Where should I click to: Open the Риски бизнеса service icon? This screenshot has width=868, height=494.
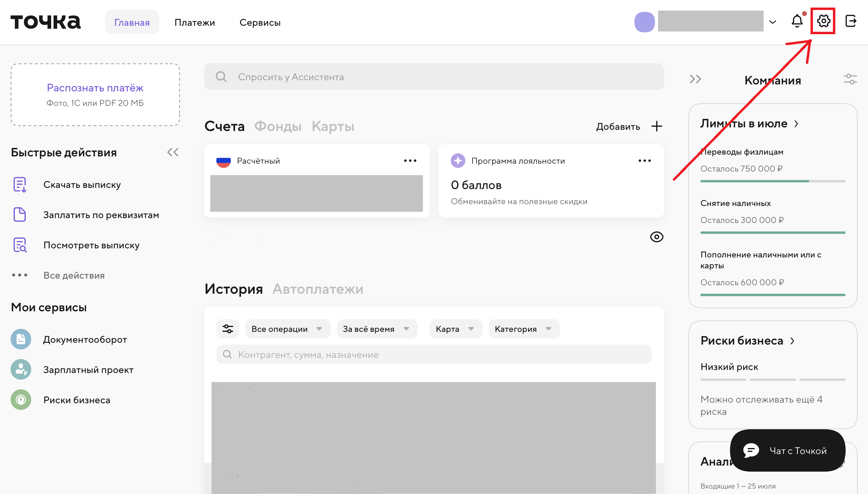tap(21, 400)
